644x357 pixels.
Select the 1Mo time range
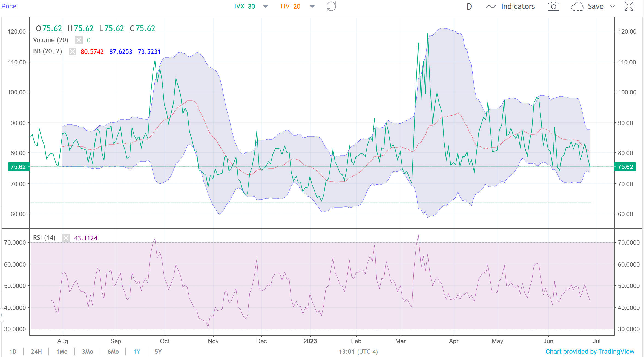[62, 352]
